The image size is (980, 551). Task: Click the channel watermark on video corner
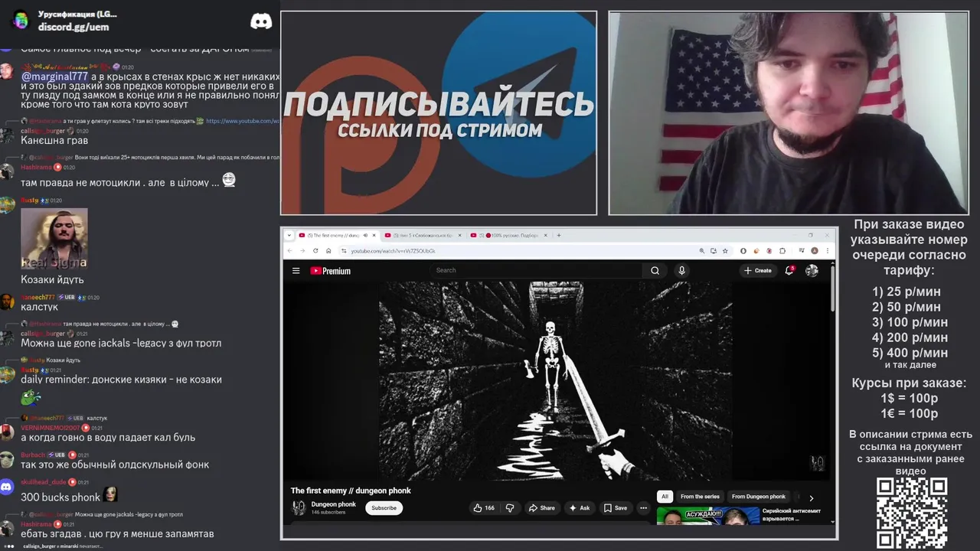point(818,463)
